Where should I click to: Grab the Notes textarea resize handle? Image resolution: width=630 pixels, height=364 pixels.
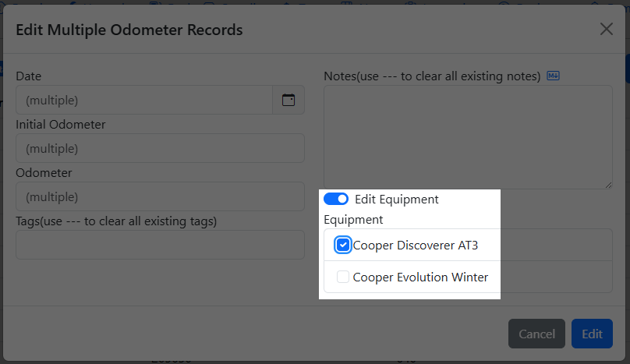[608, 184]
